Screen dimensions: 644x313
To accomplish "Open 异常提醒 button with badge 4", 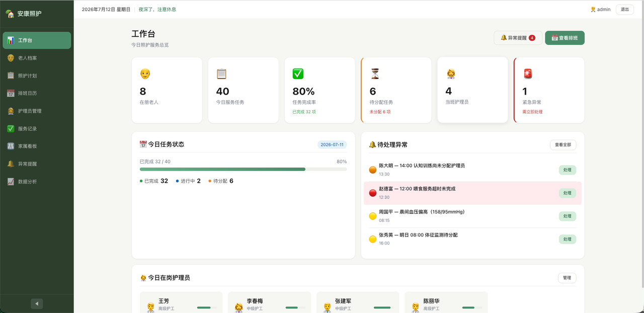I will tap(518, 38).
